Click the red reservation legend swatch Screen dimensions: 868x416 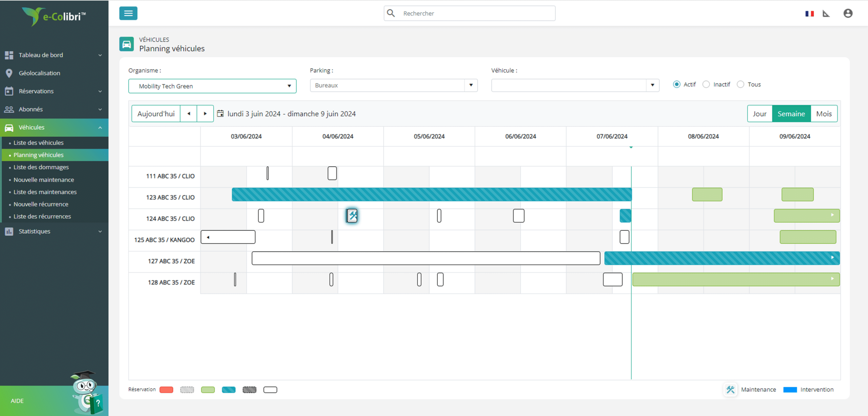click(166, 390)
